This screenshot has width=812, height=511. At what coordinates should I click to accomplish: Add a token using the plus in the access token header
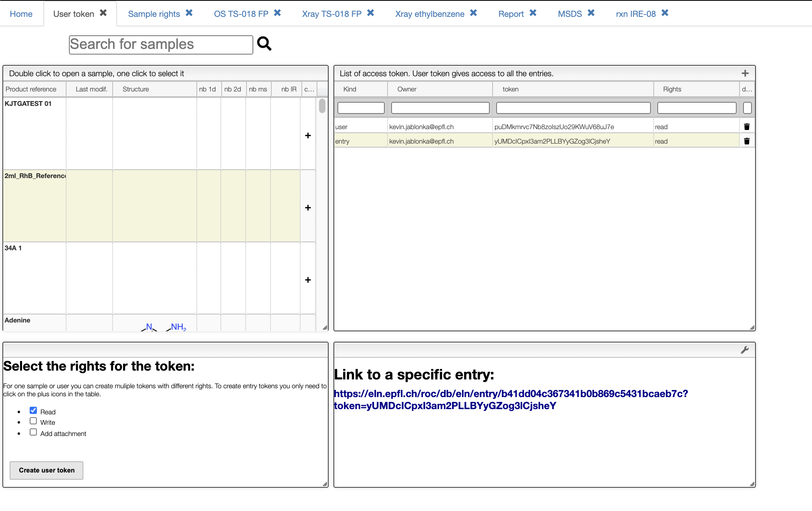pyautogui.click(x=745, y=73)
